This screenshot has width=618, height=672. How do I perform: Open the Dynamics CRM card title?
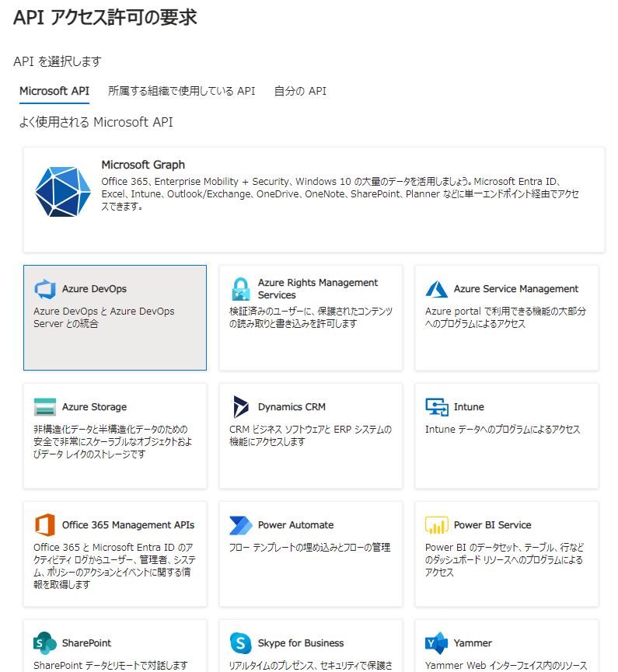point(292,407)
